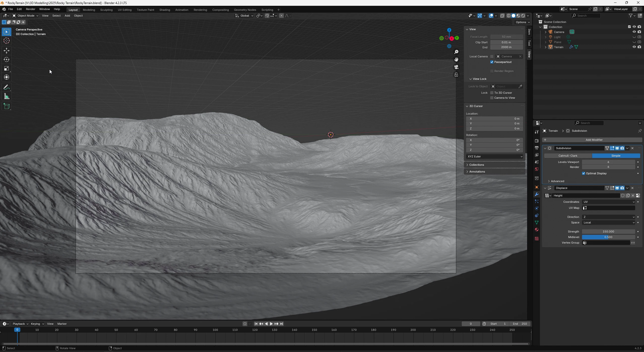The image size is (644, 352).
Task: Activate the Measure tool
Action: click(7, 97)
